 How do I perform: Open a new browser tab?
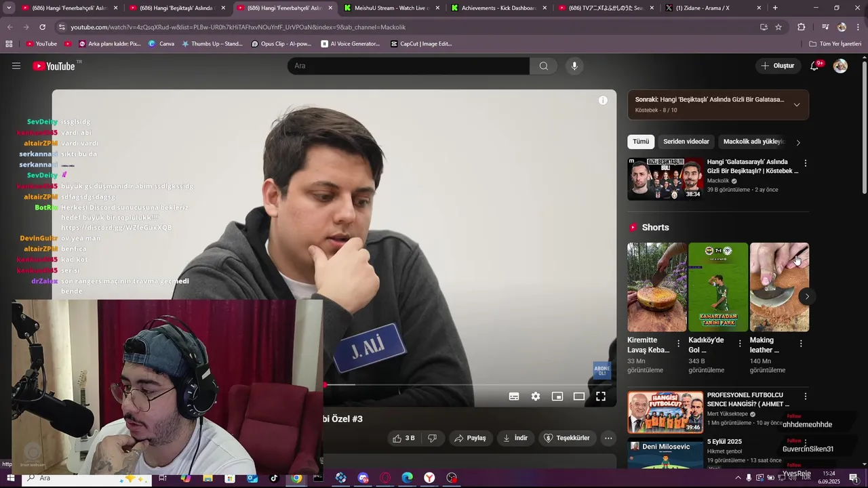(x=775, y=8)
